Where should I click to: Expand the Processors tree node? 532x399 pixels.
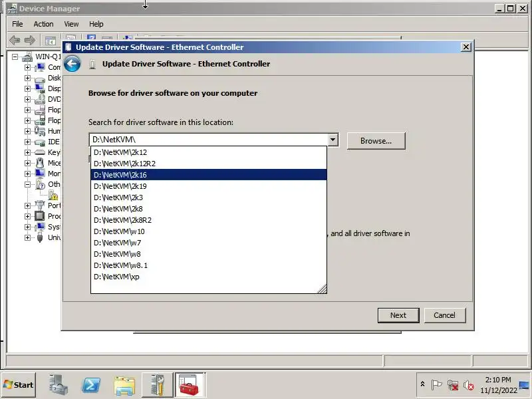(27, 216)
